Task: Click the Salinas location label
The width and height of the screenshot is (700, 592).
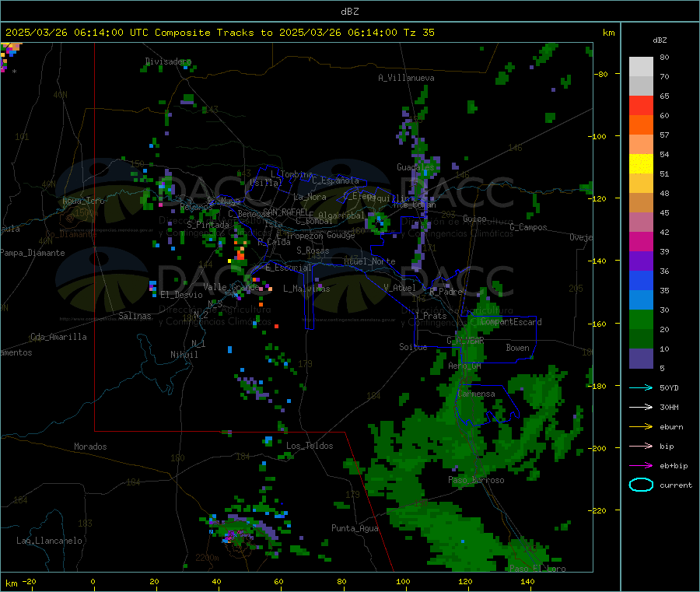Action: pyautogui.click(x=135, y=316)
